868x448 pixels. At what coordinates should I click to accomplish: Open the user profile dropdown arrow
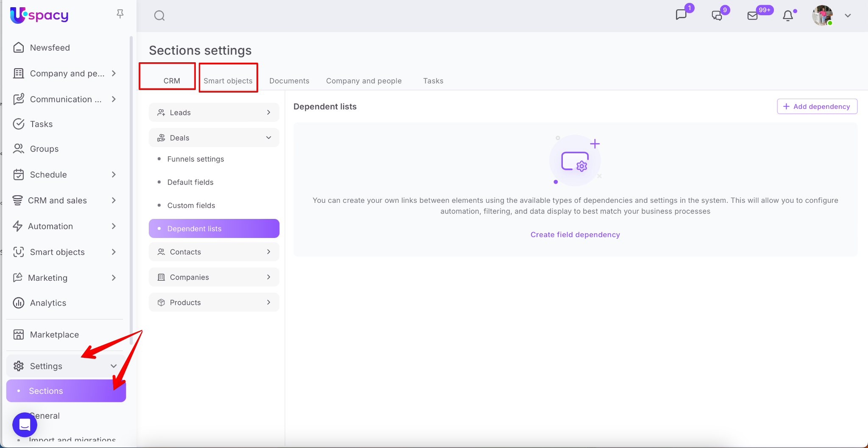pyautogui.click(x=848, y=16)
